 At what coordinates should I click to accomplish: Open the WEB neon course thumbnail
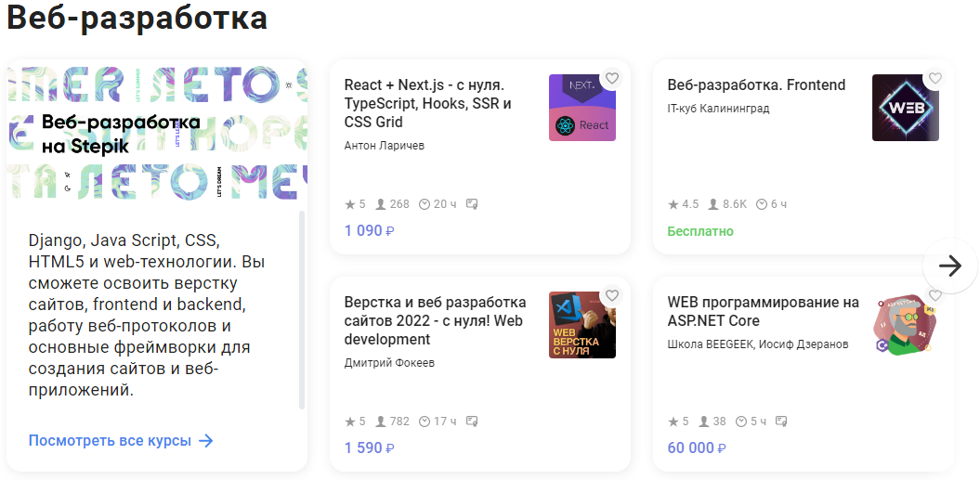coord(905,108)
